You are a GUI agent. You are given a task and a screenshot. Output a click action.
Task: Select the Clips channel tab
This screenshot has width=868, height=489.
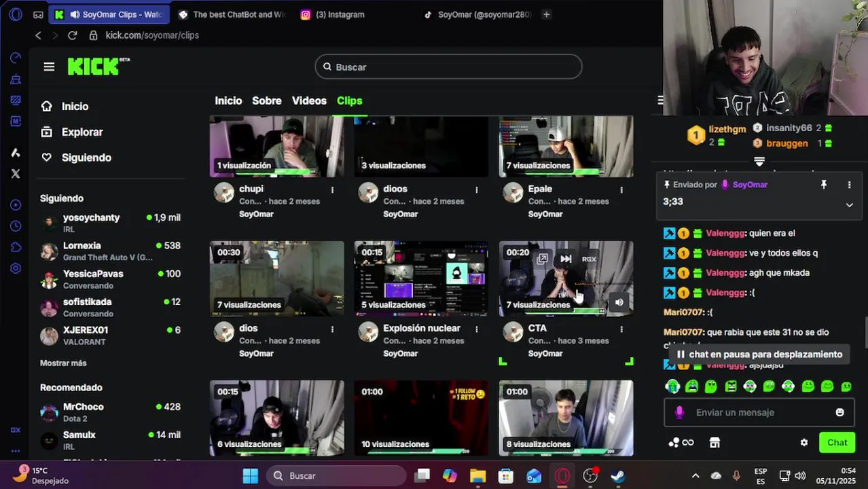click(349, 101)
